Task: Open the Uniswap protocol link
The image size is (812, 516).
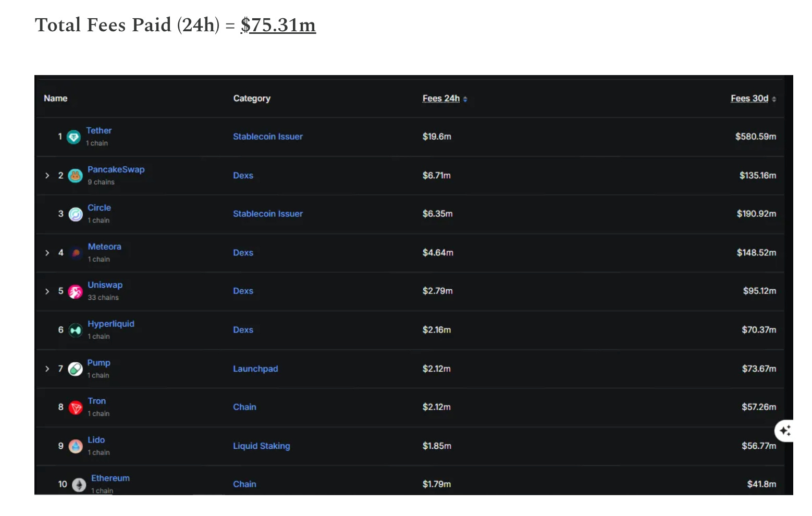Action: (105, 285)
